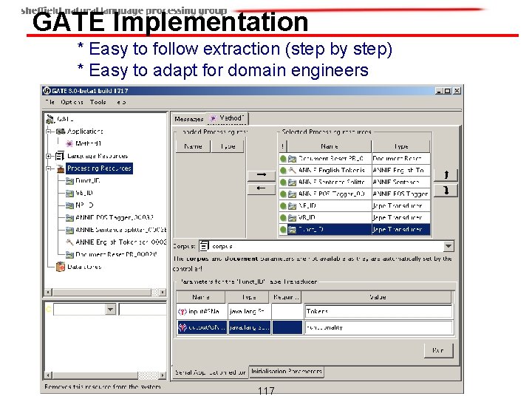Select Funct_ID in the resource tree
Image resolution: width=532 pixels, height=399 pixels.
coord(87,180)
